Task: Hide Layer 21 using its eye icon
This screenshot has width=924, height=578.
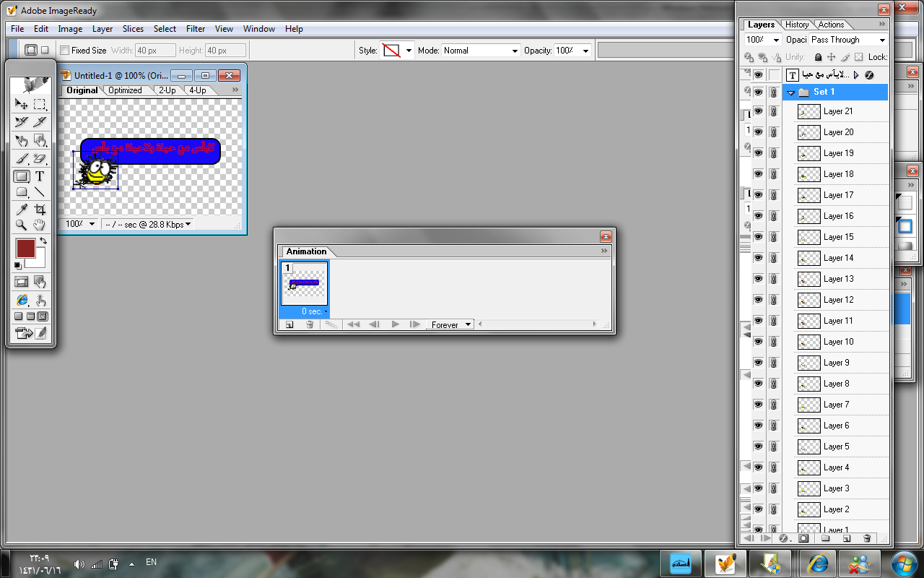Action: point(759,111)
